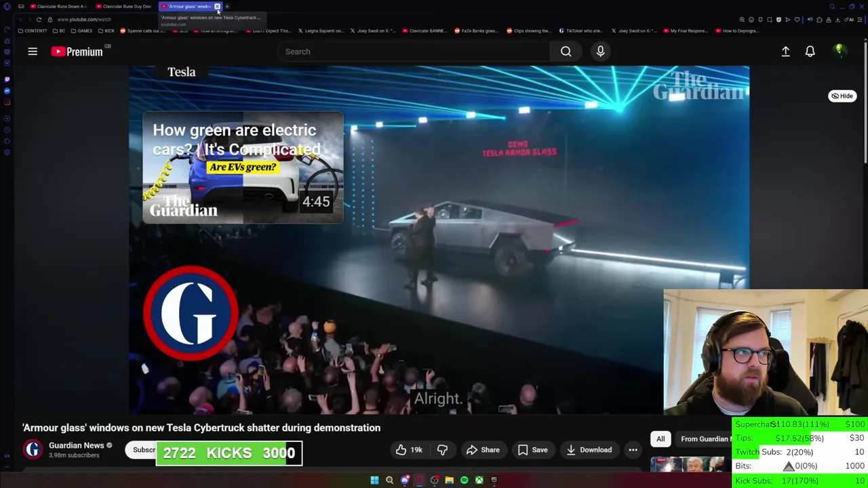Open more actions three-dot menu
Viewport: 868px width, 488px height.
[633, 450]
